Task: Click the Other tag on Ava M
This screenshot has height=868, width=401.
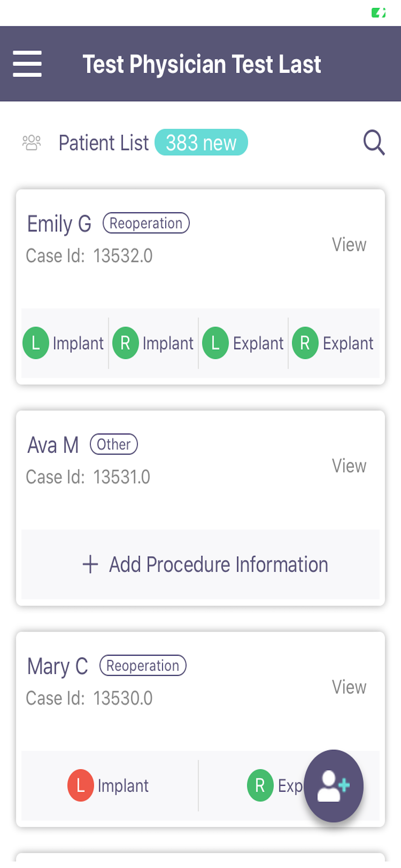Action: coord(114,444)
